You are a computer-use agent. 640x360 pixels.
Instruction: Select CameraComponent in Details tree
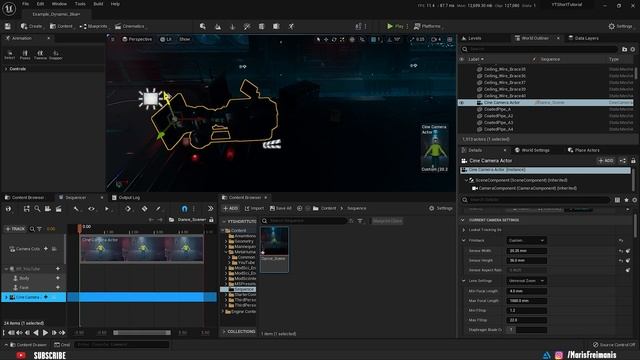coord(524,188)
